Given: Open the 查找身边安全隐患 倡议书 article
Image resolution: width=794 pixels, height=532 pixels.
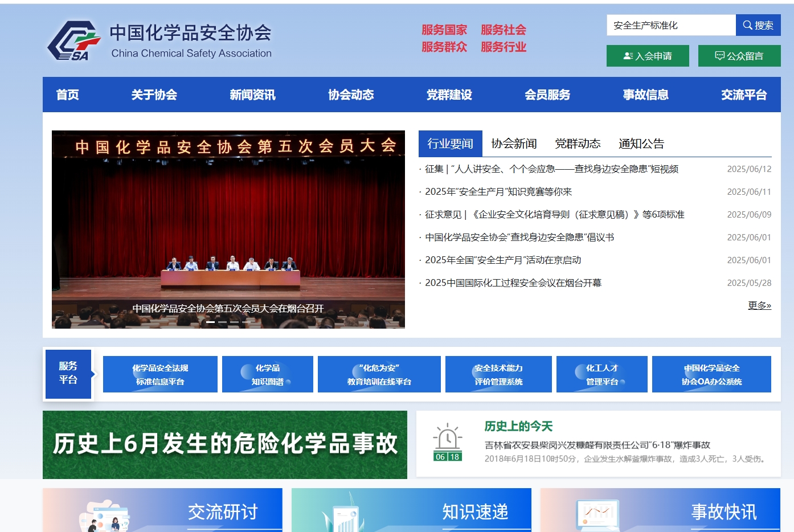Looking at the screenshot, I should coord(519,238).
